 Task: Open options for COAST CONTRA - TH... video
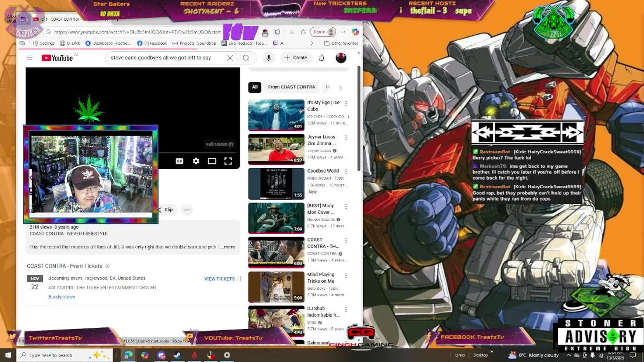346,240
